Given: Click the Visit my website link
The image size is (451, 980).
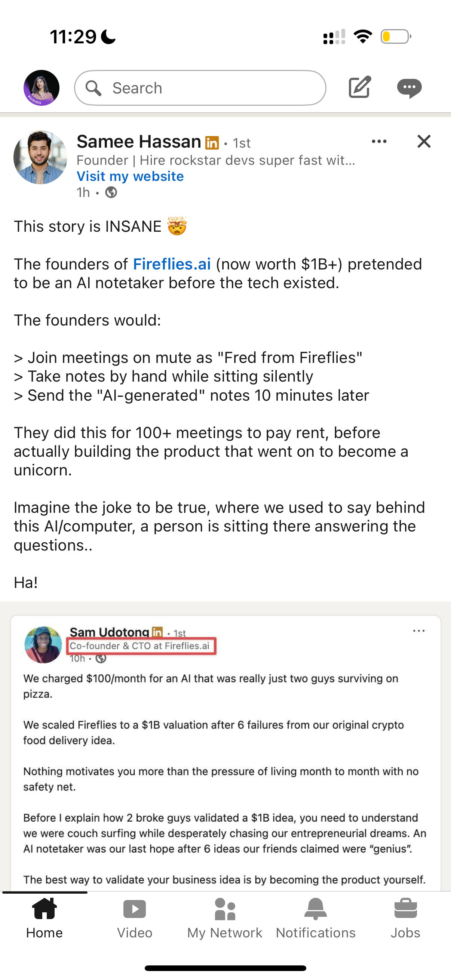Looking at the screenshot, I should (130, 176).
